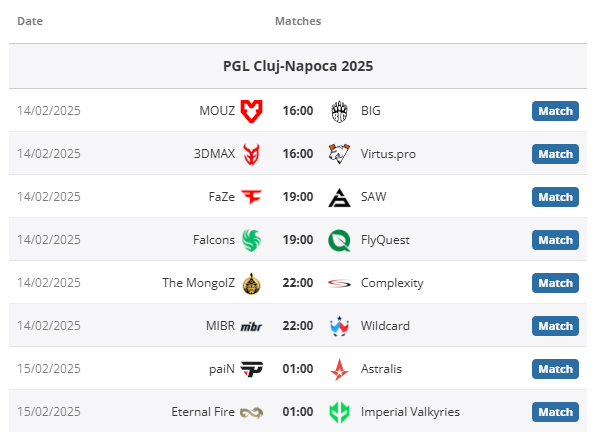The image size is (597, 440).
Task: Open Match for FaZe vs SAW
Action: [x=555, y=197]
